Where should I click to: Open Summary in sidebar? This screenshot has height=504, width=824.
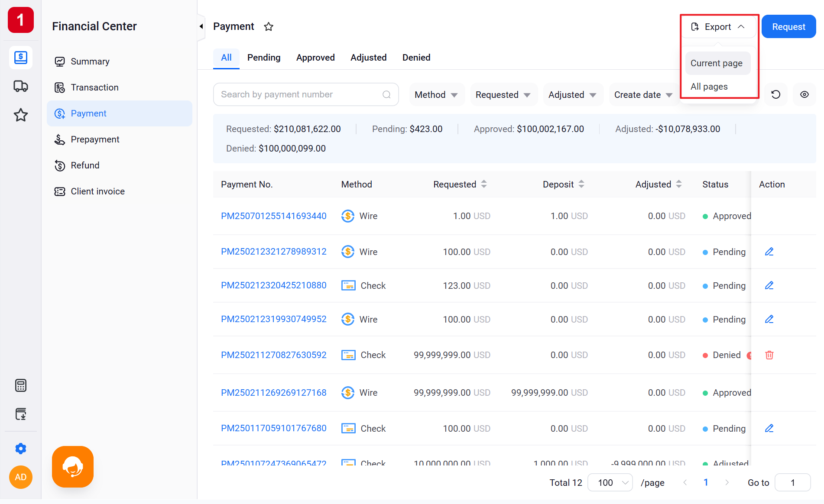120,61
